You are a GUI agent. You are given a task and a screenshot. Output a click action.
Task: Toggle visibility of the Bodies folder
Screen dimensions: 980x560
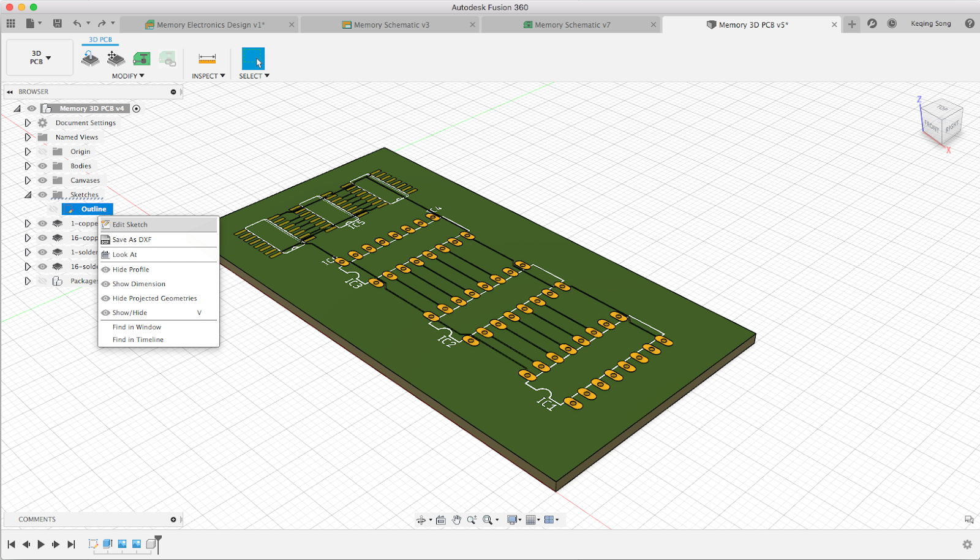pos(42,166)
